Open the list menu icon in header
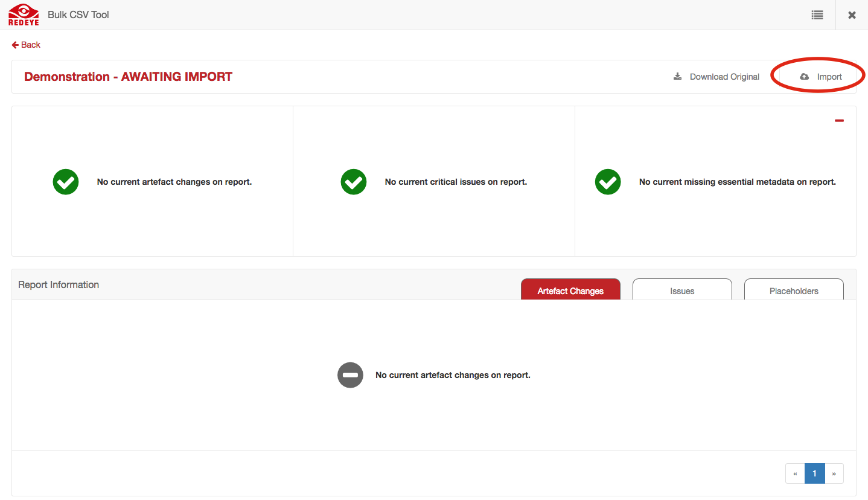 tap(817, 15)
